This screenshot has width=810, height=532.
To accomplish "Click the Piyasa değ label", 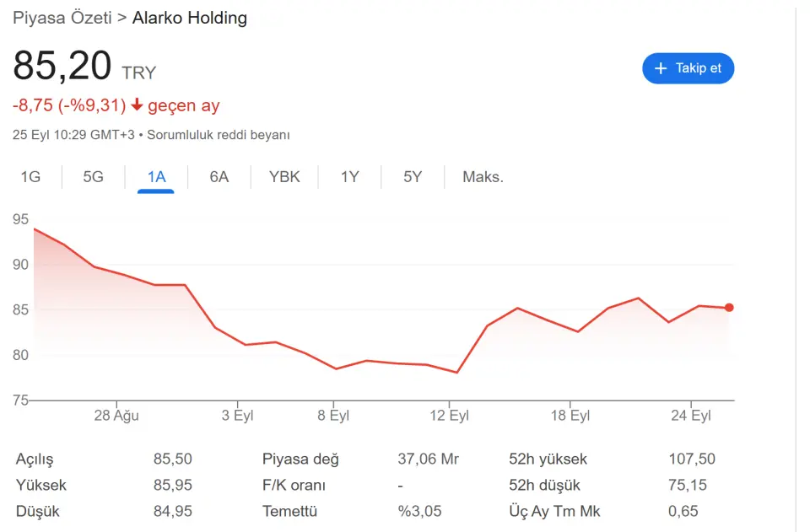I will coord(300,459).
